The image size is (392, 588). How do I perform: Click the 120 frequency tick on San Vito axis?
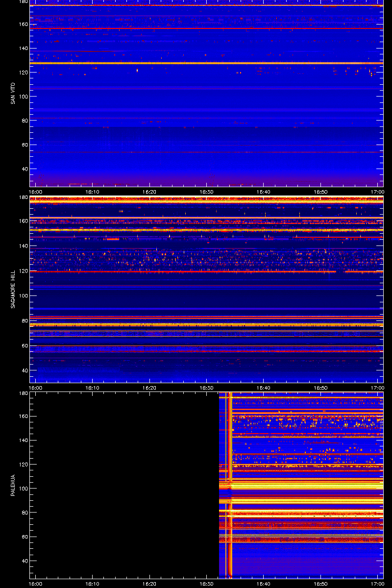(23, 72)
